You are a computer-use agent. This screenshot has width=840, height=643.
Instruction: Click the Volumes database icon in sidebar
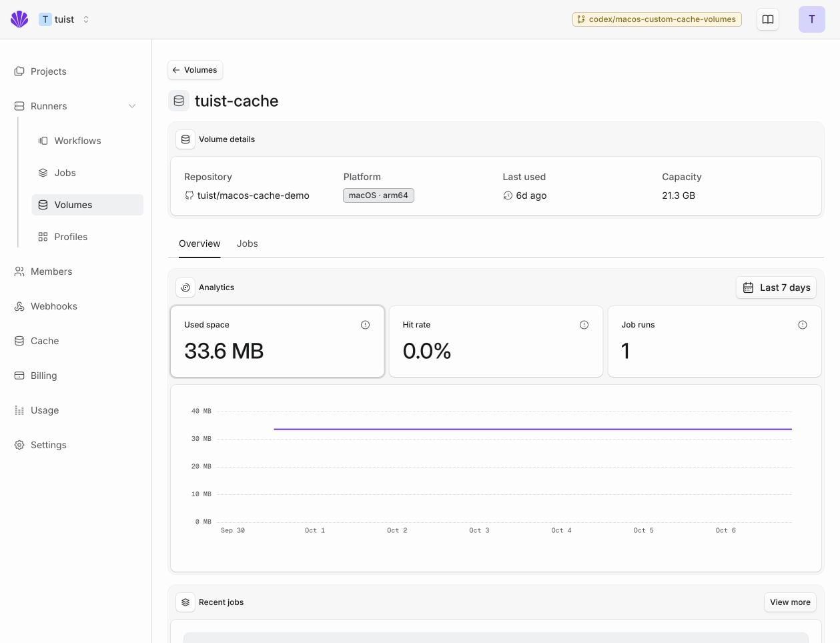(x=43, y=205)
